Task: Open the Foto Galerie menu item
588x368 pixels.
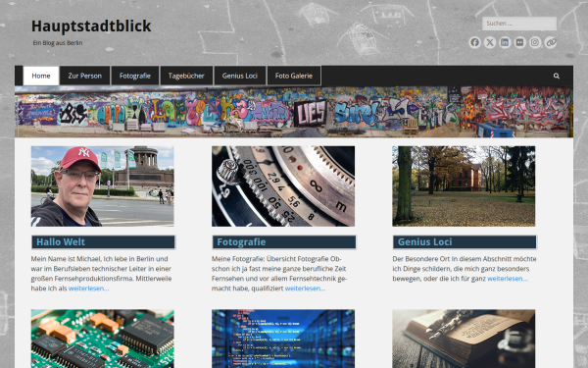Action: (294, 76)
